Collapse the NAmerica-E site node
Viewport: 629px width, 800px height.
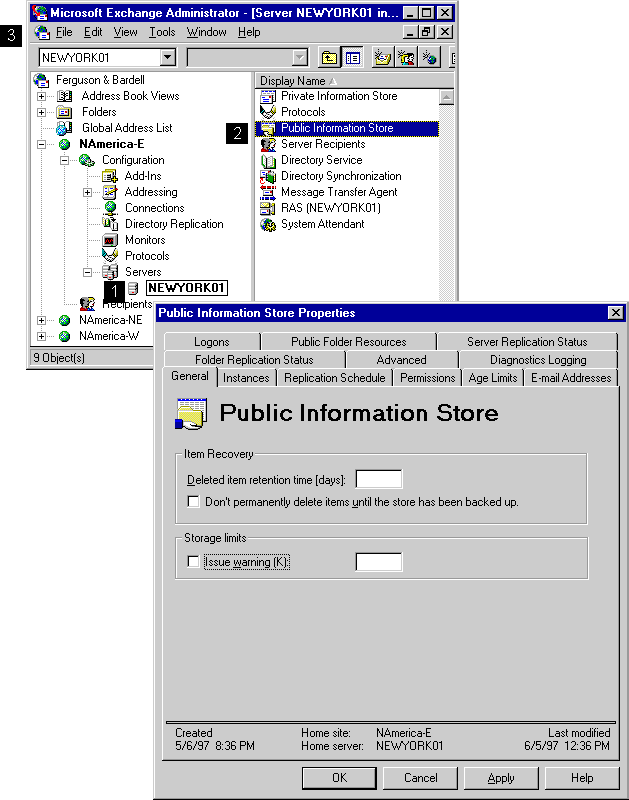tap(41, 144)
